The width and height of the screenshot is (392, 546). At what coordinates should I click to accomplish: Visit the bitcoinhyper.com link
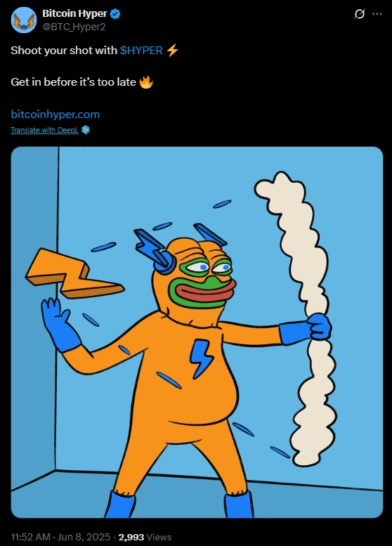coord(55,115)
